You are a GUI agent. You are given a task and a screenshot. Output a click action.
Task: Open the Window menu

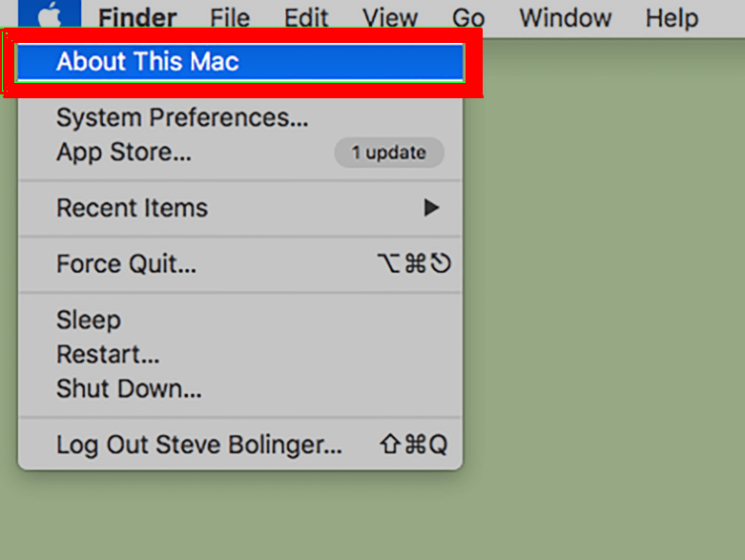566,18
